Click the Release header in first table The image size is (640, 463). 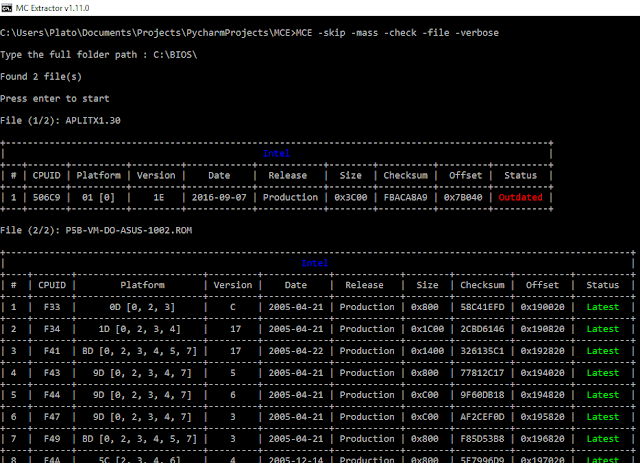click(x=287, y=176)
